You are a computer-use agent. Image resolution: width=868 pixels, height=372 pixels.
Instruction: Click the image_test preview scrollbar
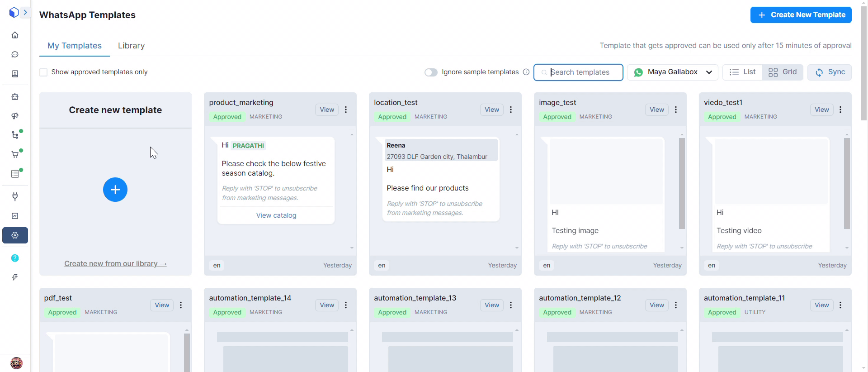point(682,183)
